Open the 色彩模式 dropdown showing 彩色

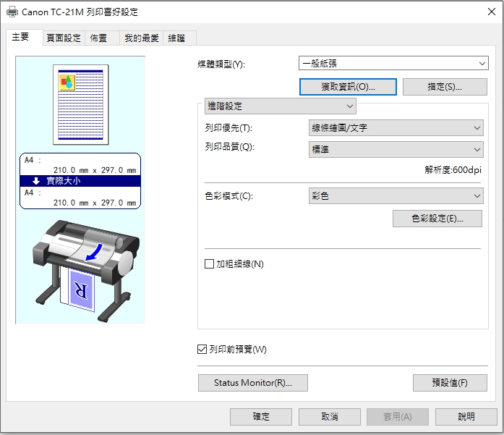[x=396, y=195]
